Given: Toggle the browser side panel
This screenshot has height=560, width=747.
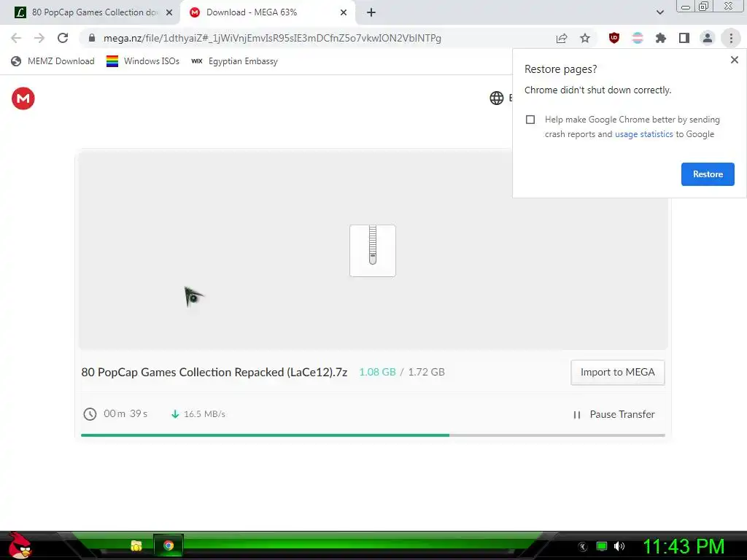Looking at the screenshot, I should tap(684, 38).
